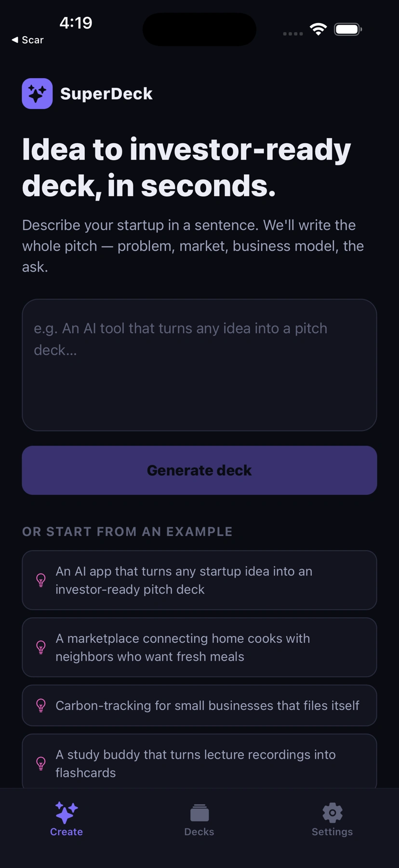Tap the SuperDeck sparkle logo icon
399x868 pixels.
(37, 94)
